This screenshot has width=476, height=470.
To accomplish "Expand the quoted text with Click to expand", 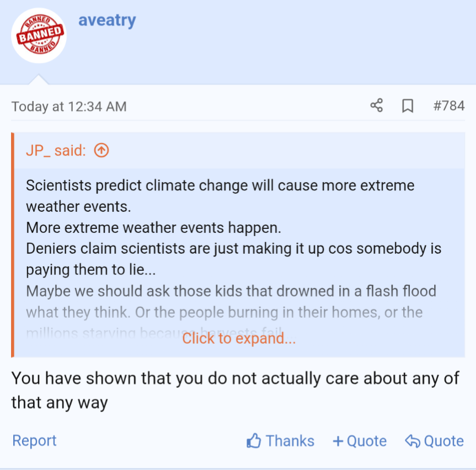I will tap(239, 338).
